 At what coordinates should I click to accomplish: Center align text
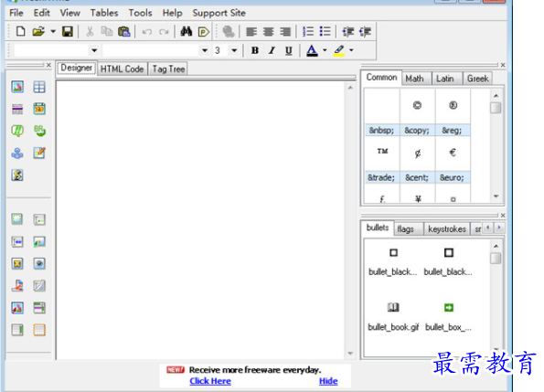pos(268,32)
